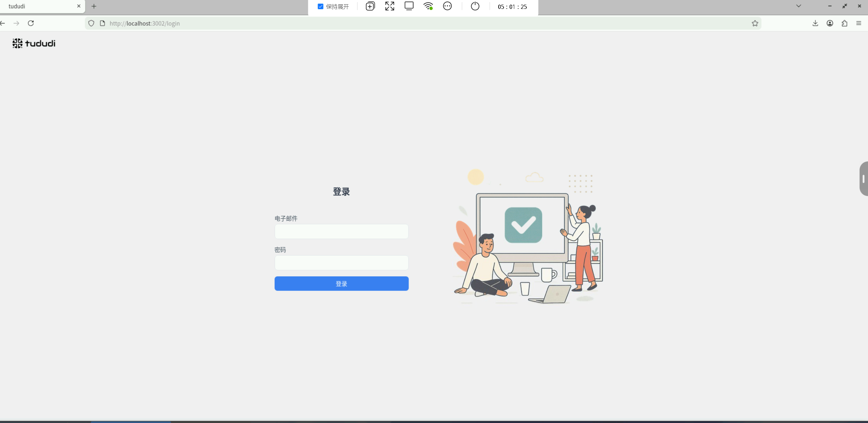
Task: Open the browser hamburger menu
Action: pyautogui.click(x=859, y=23)
